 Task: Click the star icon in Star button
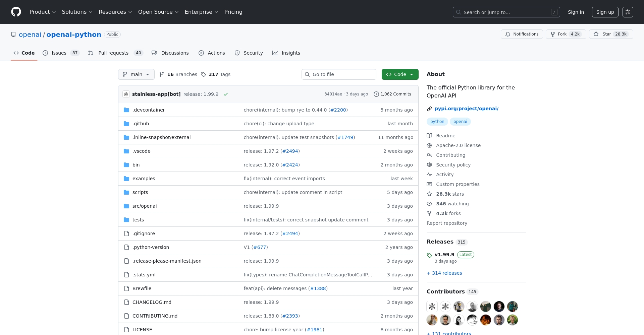click(596, 34)
